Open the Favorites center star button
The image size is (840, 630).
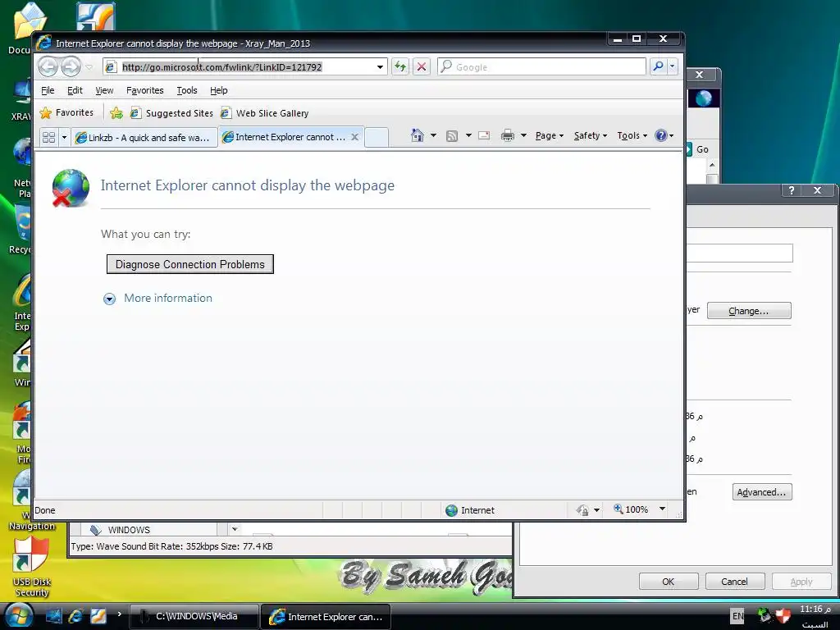point(67,112)
